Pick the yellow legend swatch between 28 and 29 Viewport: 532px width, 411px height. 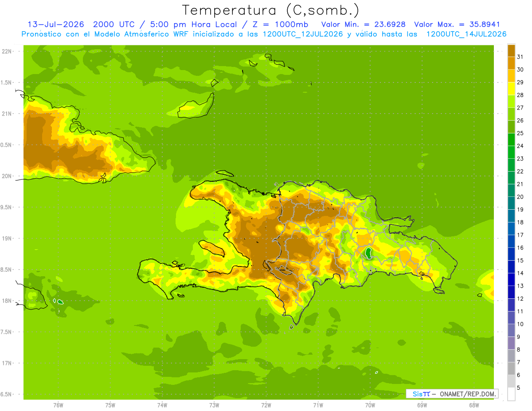pos(511,89)
